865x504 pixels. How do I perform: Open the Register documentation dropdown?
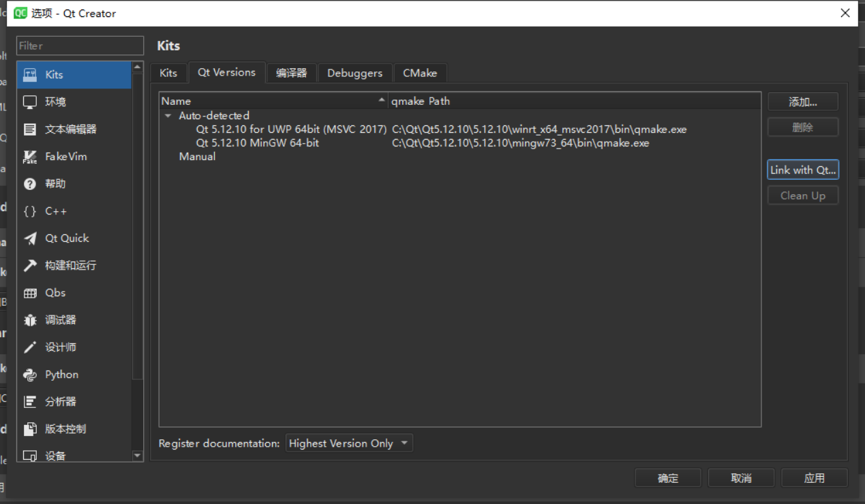348,443
